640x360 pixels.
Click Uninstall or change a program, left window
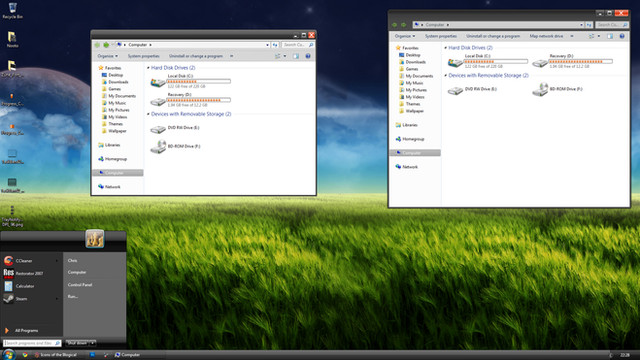(196, 56)
